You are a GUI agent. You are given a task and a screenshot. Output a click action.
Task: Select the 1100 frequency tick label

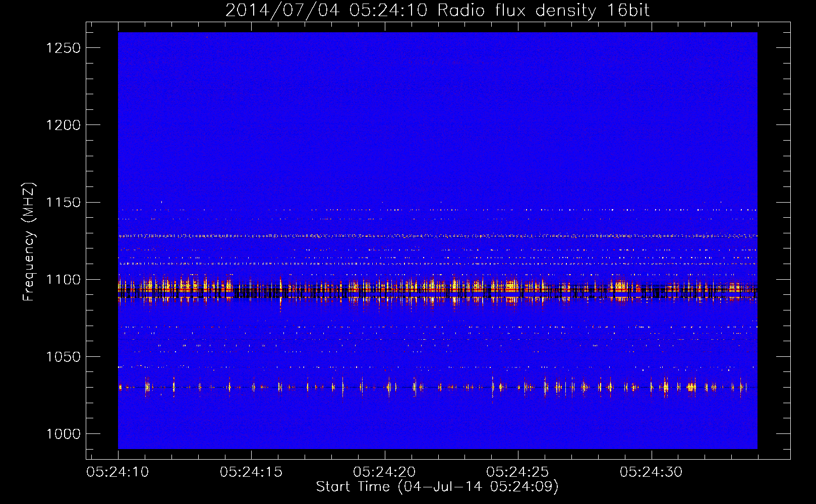click(63, 280)
